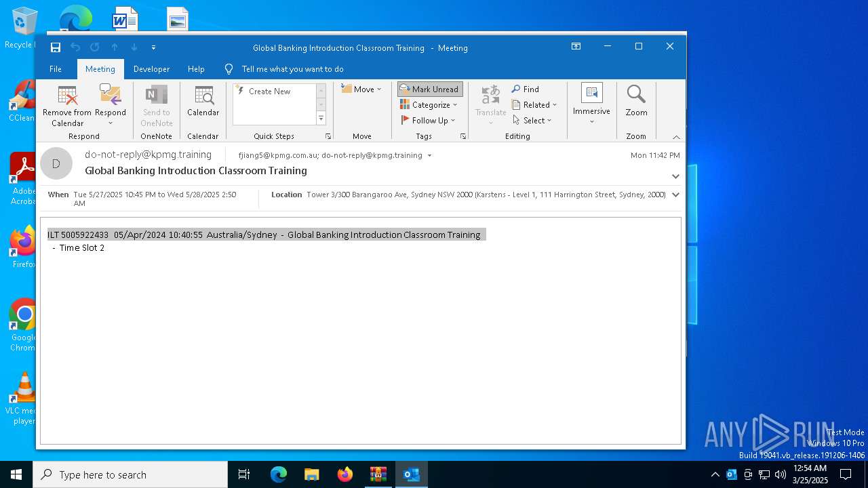Viewport: 868px width, 488px height.
Task: Expand the message header chevron
Action: click(x=675, y=176)
